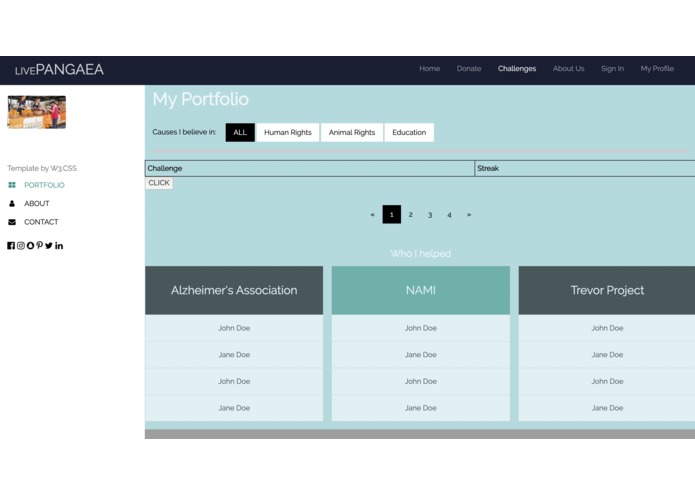Click the Who I helped heading
695x494 pixels.
coord(421,254)
